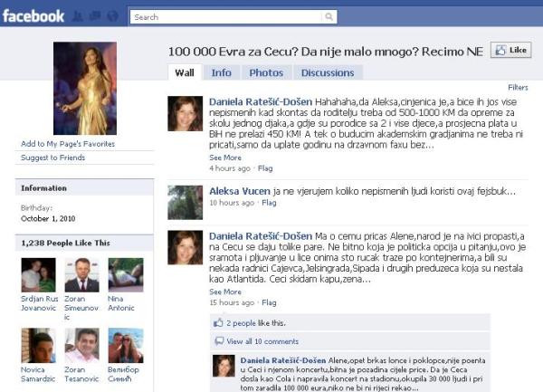Open messages icon in header

[95, 16]
